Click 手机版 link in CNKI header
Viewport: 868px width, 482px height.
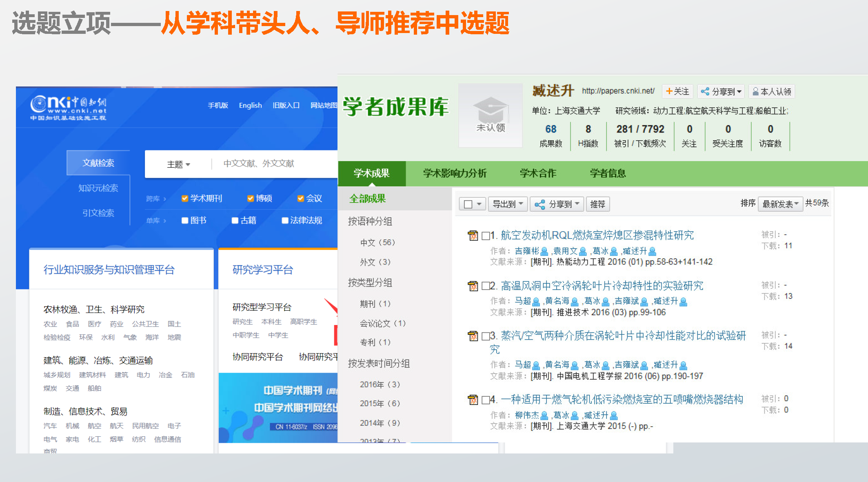[x=218, y=105]
